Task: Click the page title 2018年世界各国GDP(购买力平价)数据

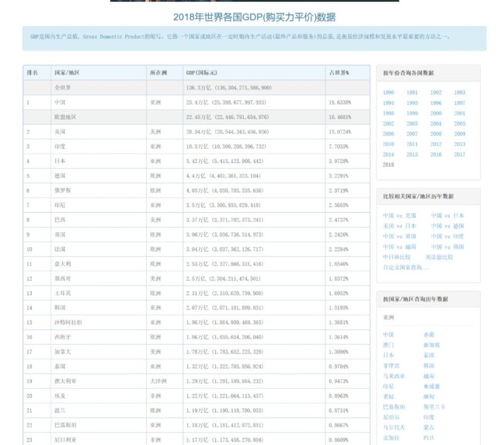Action: point(254,17)
